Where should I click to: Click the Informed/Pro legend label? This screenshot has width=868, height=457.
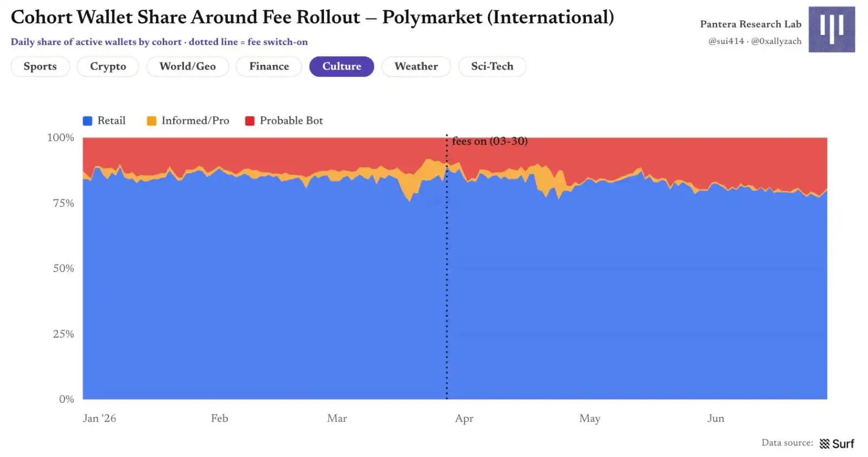195,120
